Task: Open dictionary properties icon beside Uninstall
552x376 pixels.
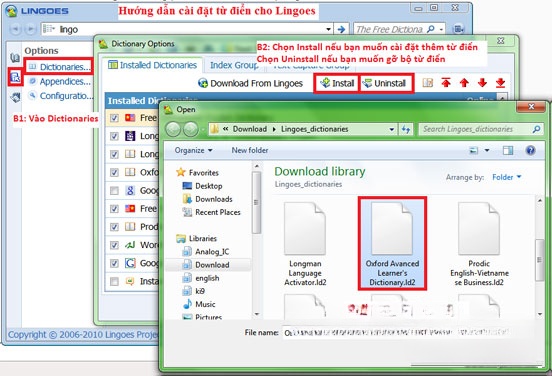Action: point(427,83)
